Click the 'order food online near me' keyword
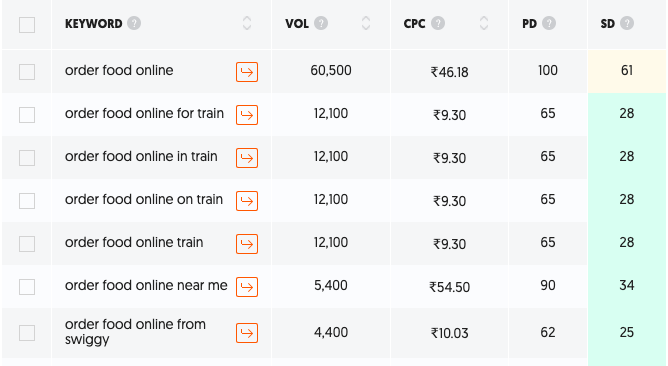Image resolution: width=668 pixels, height=366 pixels. [x=146, y=285]
